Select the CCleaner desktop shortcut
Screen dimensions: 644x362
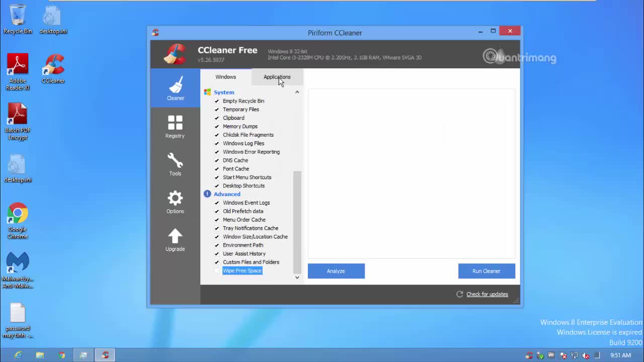click(x=53, y=69)
